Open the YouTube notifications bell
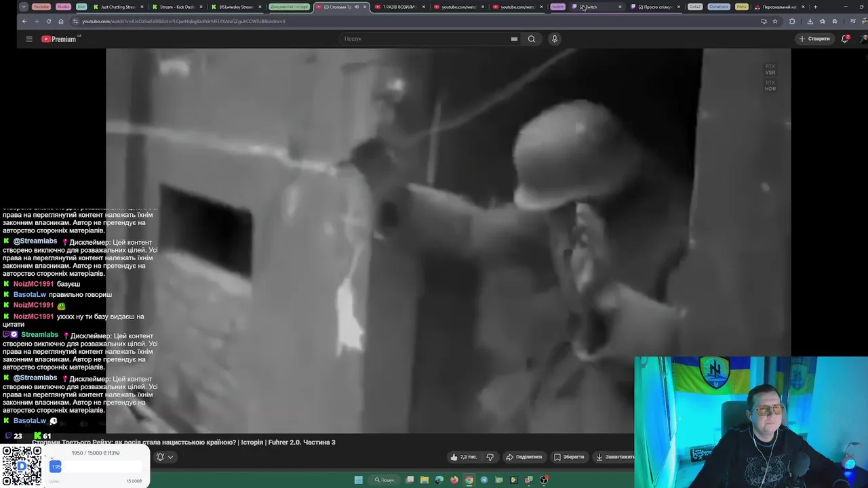 (x=845, y=39)
